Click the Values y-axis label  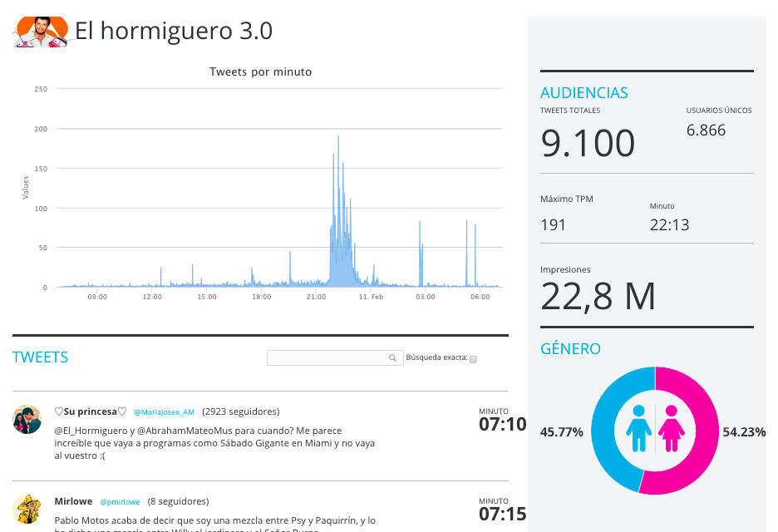(x=25, y=188)
